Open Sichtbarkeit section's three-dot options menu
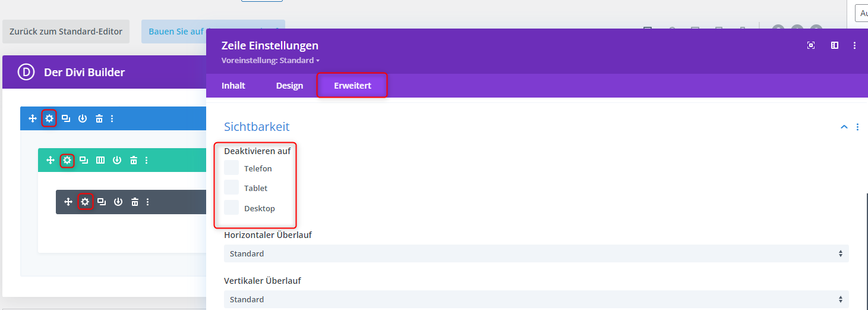This screenshot has width=868, height=310. [857, 127]
